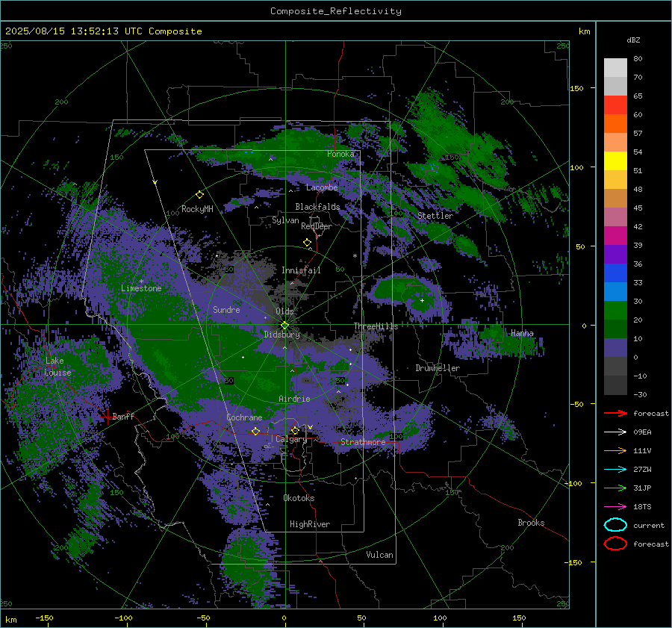The image size is (672, 628).
Task: Click the red cross marker beside Banff
Action: coord(107,416)
